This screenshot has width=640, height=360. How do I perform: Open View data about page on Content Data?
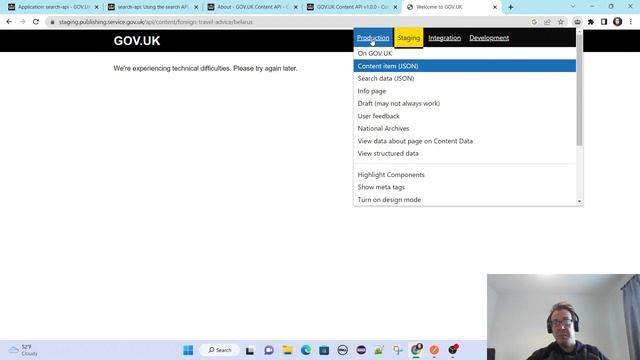[x=464, y=141]
